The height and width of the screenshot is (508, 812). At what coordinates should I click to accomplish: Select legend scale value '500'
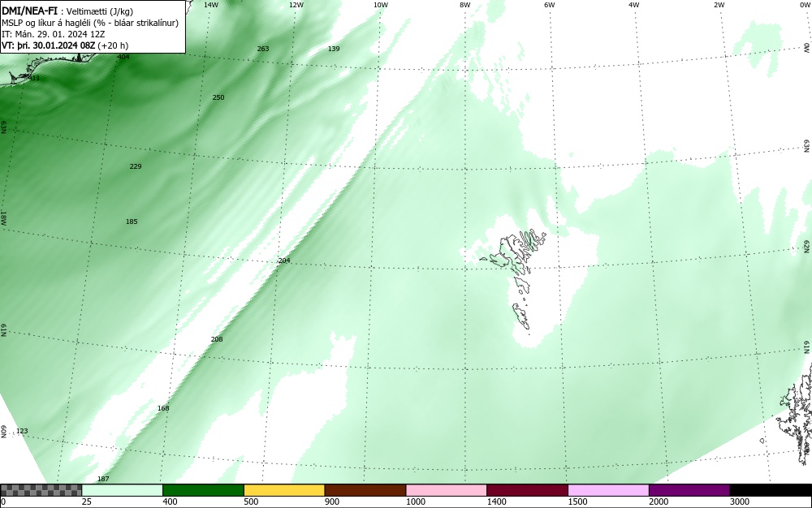[x=251, y=502]
